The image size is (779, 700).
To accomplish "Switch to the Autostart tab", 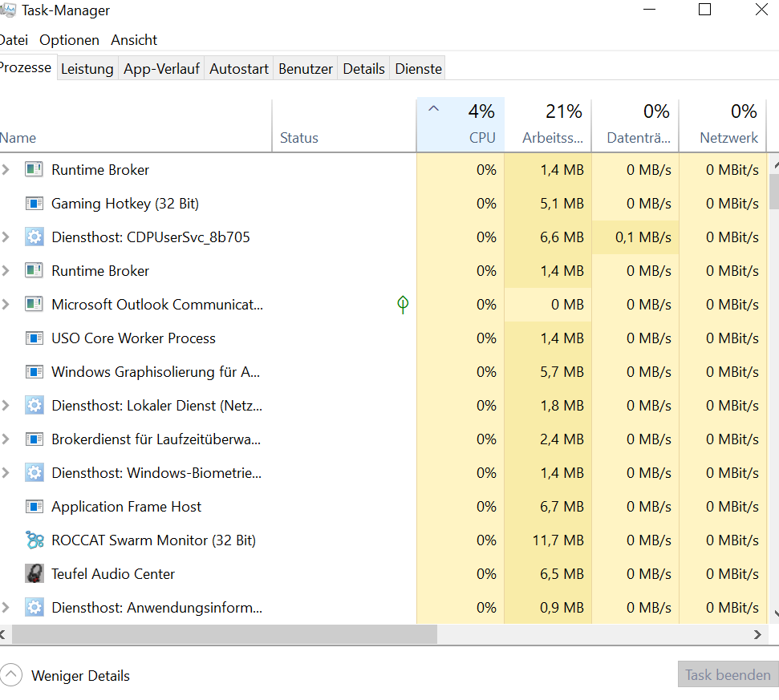I will click(x=239, y=68).
